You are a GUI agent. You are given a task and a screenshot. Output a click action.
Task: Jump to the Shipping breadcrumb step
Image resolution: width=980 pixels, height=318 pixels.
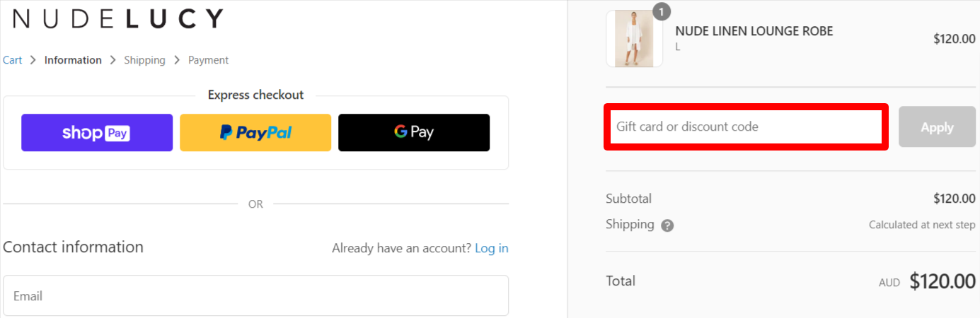(144, 60)
